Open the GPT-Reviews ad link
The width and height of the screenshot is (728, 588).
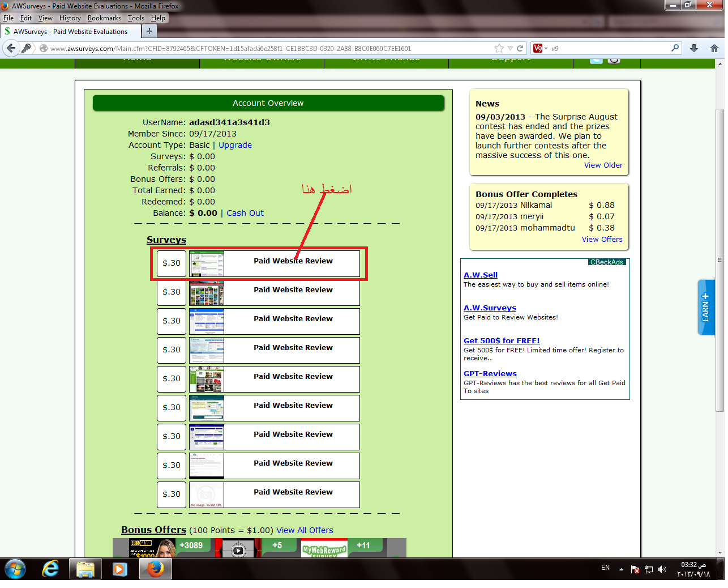490,373
